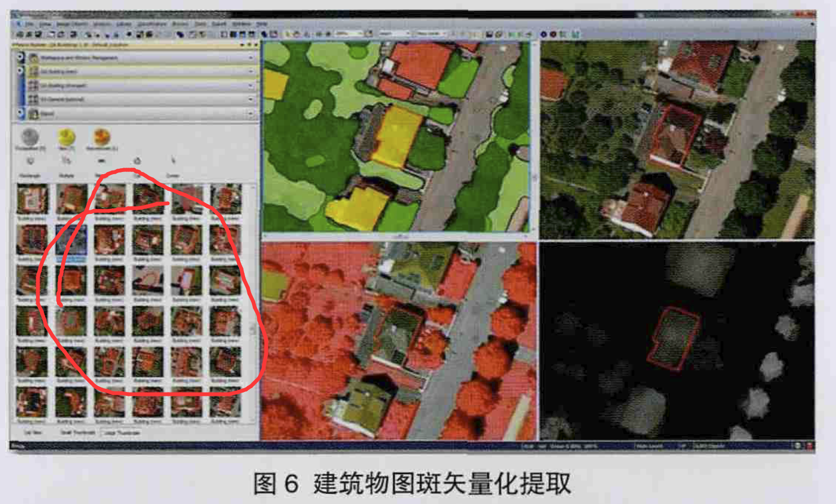Viewport: 836px width, 504px height.
Task: Select the Rectangle tool in the workflow panel
Action: (31, 161)
